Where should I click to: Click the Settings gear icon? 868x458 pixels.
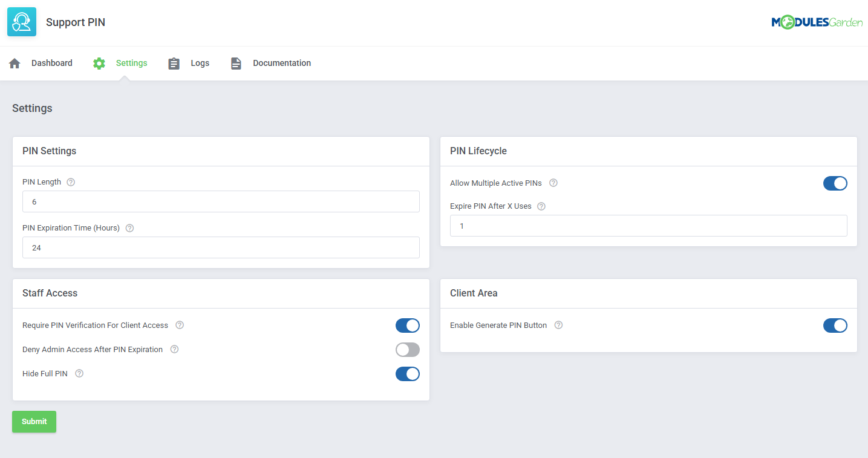click(99, 63)
